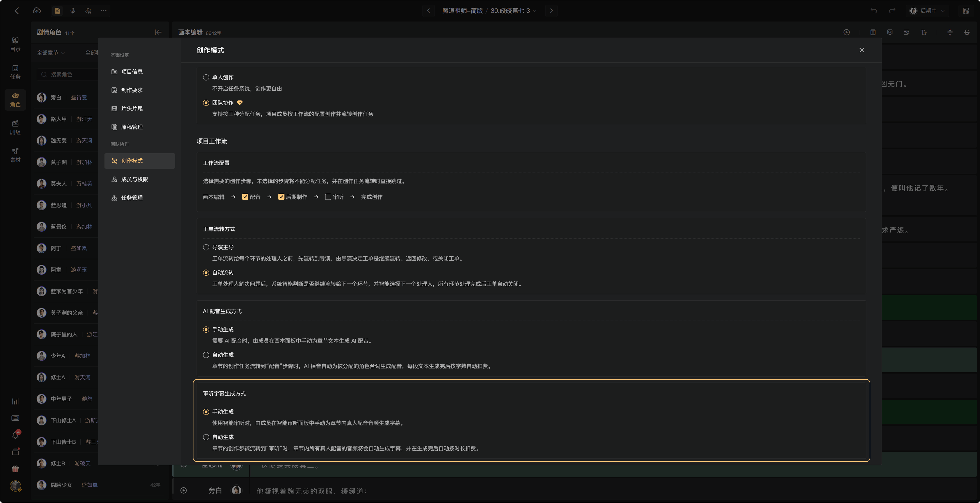980x503 pixels.
Task: Expand the 30.皎皎第七 3 chapter dropdown
Action: pos(513,11)
